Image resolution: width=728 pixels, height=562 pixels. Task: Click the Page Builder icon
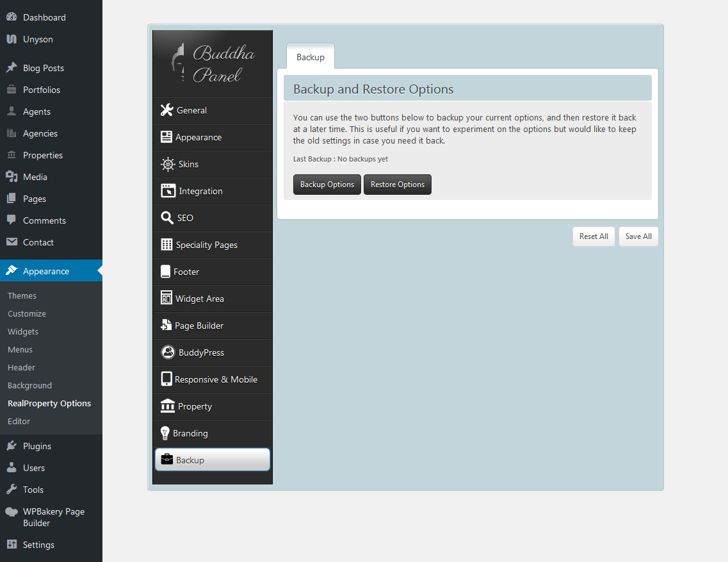[x=166, y=326]
